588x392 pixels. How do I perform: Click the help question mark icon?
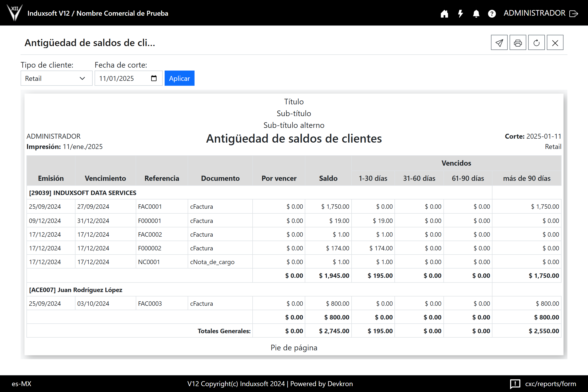492,13
